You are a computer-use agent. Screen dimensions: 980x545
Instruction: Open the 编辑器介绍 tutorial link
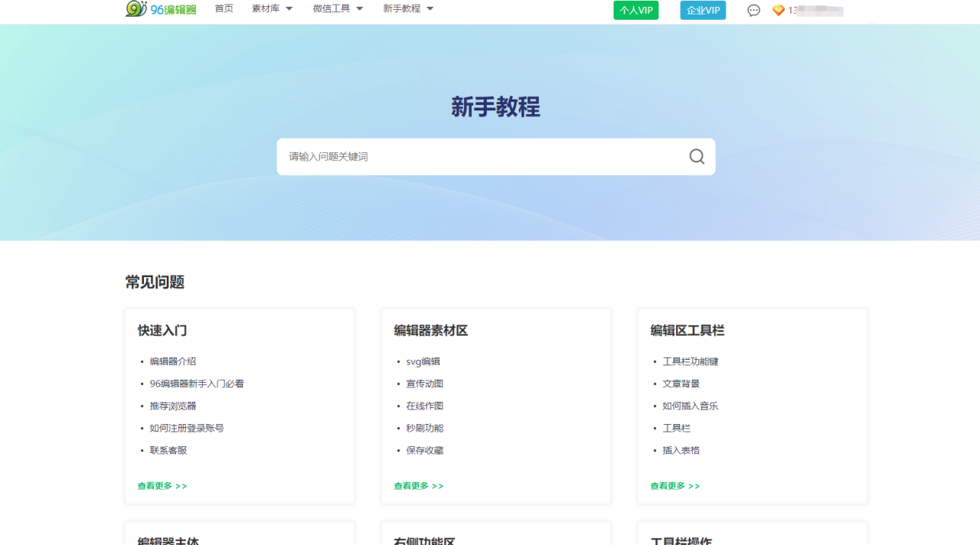[x=173, y=361]
